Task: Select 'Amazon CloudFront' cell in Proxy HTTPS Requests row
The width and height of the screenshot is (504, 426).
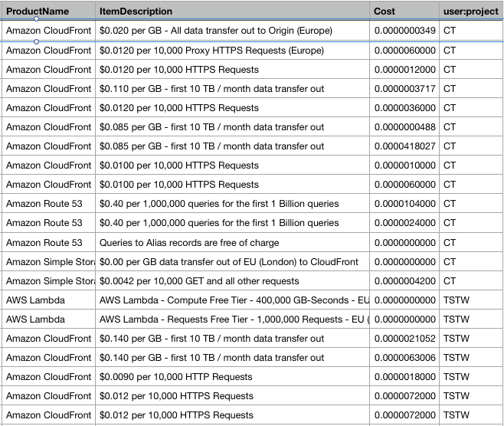Action: tap(48, 51)
